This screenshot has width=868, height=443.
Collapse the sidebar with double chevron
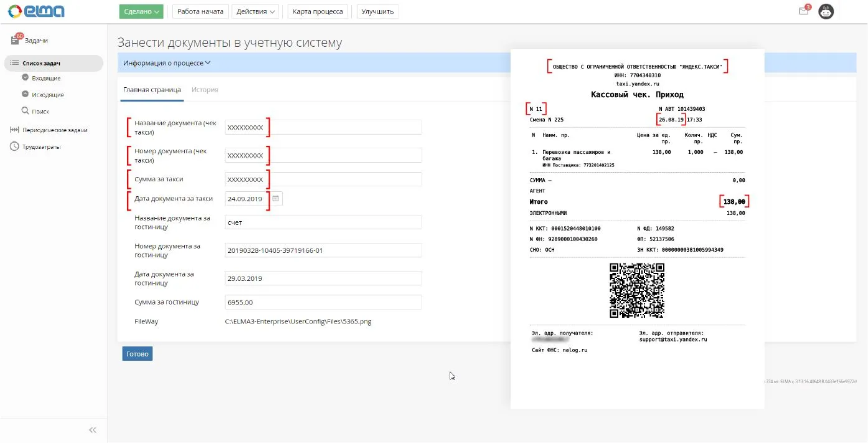pos(92,430)
